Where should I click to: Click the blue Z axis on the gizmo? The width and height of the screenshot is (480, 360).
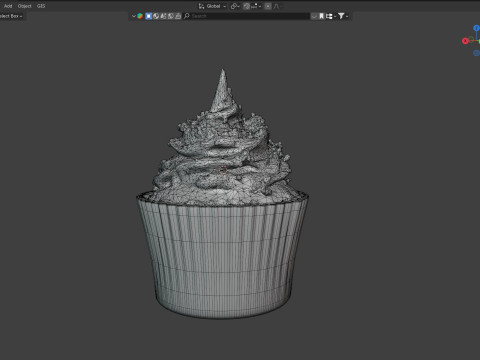coord(477,28)
